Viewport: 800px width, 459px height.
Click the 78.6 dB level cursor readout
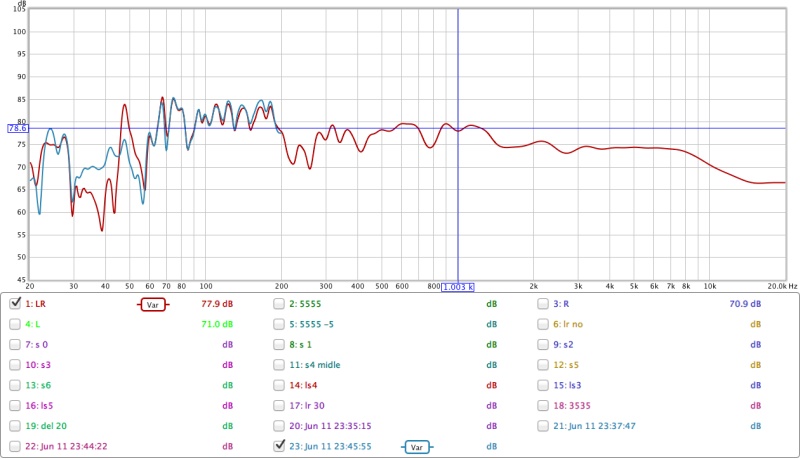point(18,128)
